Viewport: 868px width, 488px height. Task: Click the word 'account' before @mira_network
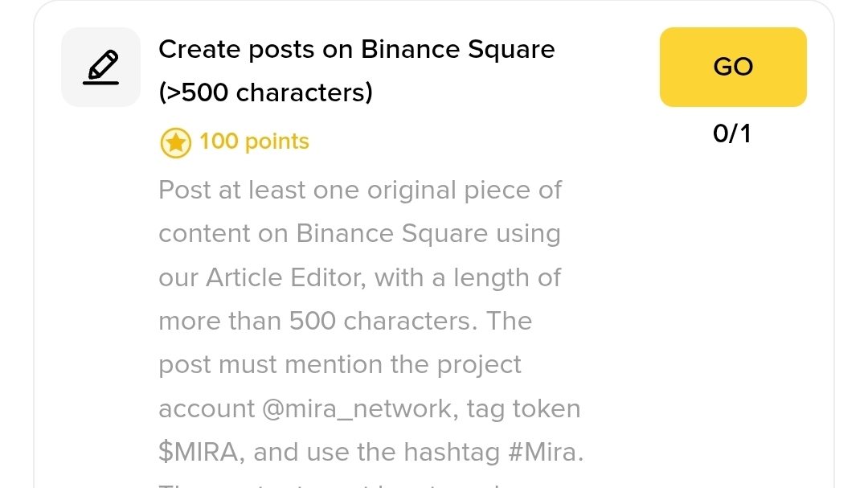coord(207,408)
